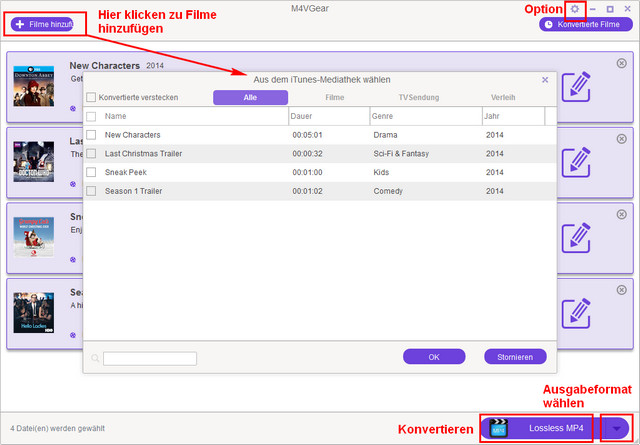The height and width of the screenshot is (445, 640).
Task: Click the search magnifier icon in dialog
Action: click(95, 358)
